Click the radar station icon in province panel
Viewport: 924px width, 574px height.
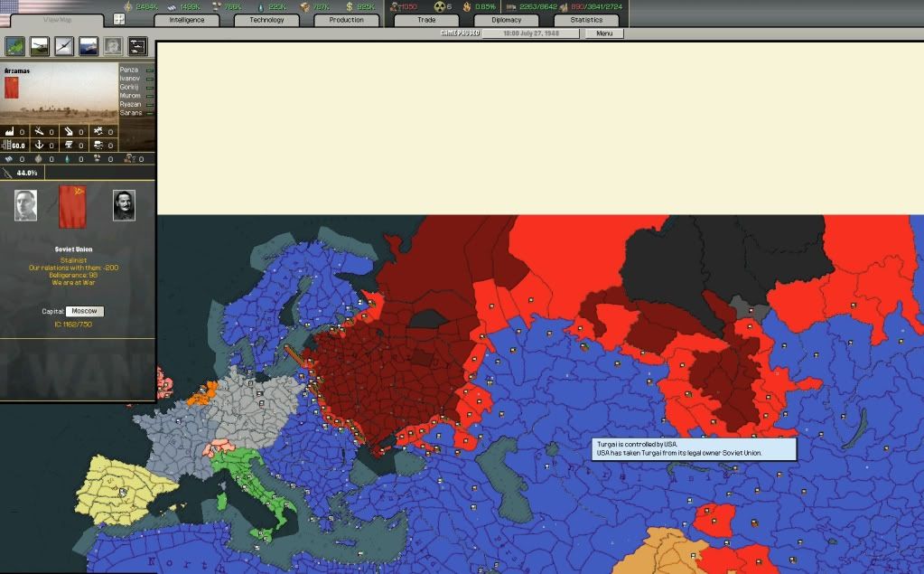pyautogui.click(x=69, y=145)
